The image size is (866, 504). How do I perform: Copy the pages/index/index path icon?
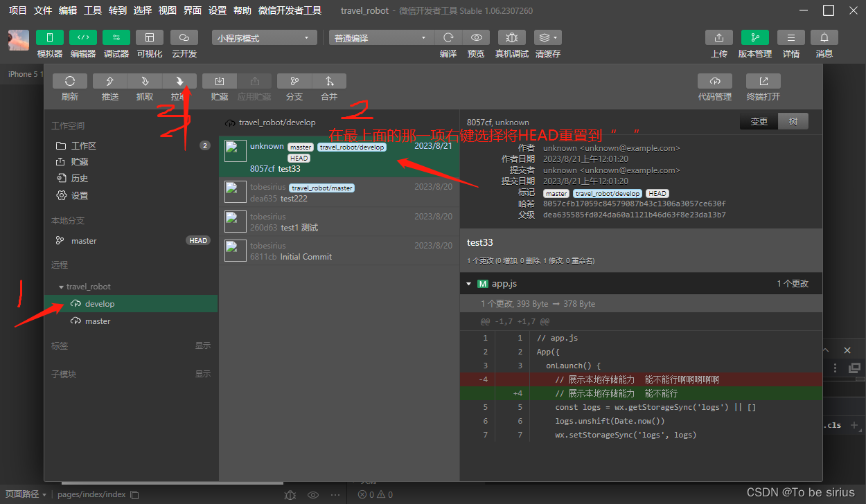(135, 495)
